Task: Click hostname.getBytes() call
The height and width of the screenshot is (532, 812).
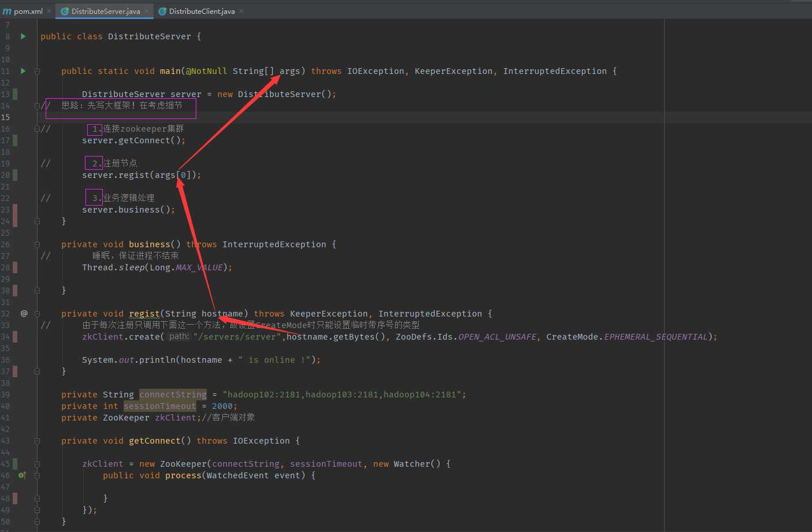Action: coord(336,336)
